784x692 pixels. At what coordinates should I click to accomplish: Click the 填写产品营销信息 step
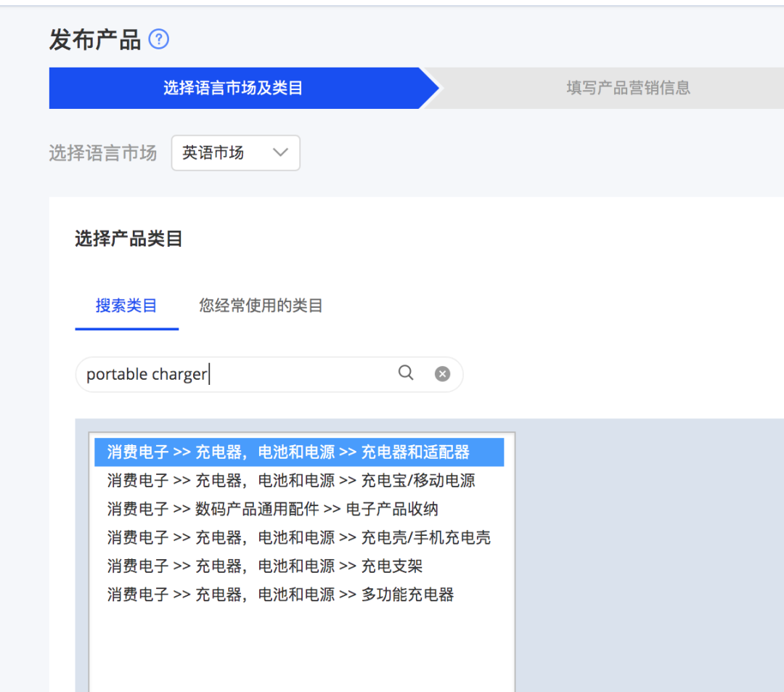pyautogui.click(x=626, y=88)
